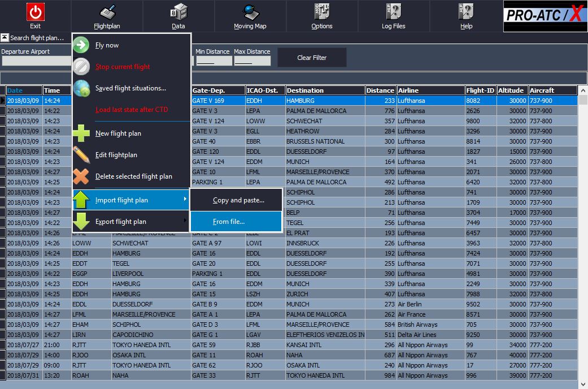Sort by the Gate-Dep. column header
The width and height of the screenshot is (588, 389).
pyautogui.click(x=218, y=90)
